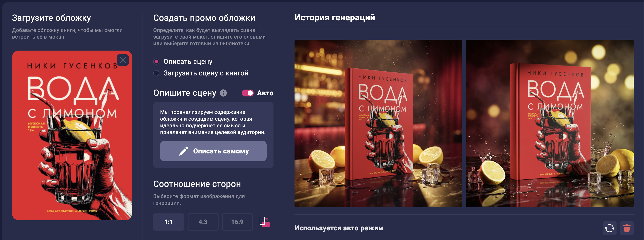644x240 pixels.
Task: Choose the 16:9 aspect ratio
Action: point(237,222)
